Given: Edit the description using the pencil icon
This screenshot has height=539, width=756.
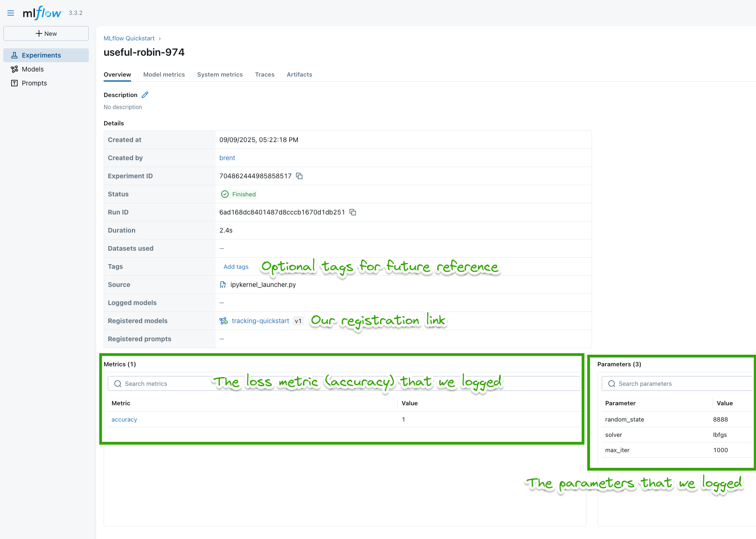Looking at the screenshot, I should click(145, 95).
